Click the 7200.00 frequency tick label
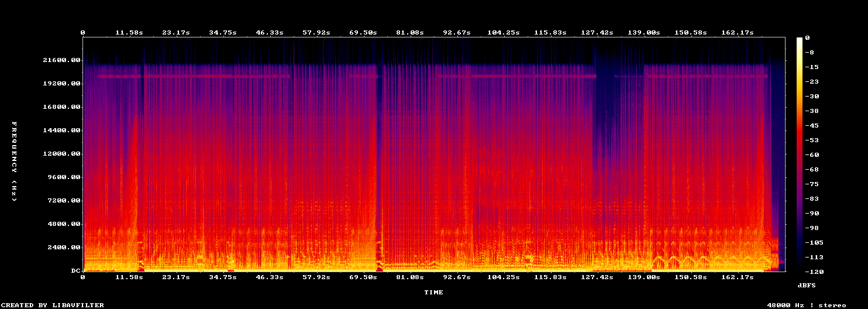868x309 pixels. pos(64,201)
